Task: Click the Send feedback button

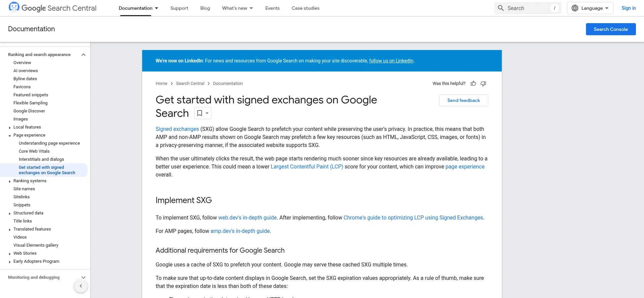Action: coord(464,100)
